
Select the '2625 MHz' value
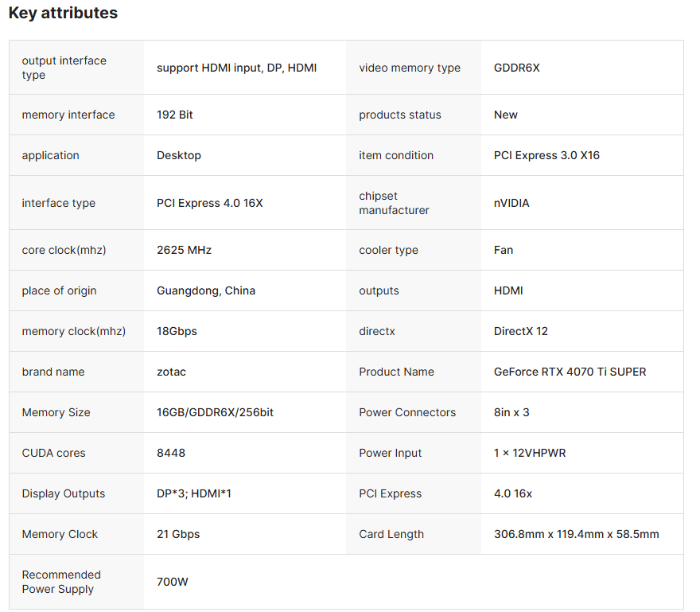184,250
